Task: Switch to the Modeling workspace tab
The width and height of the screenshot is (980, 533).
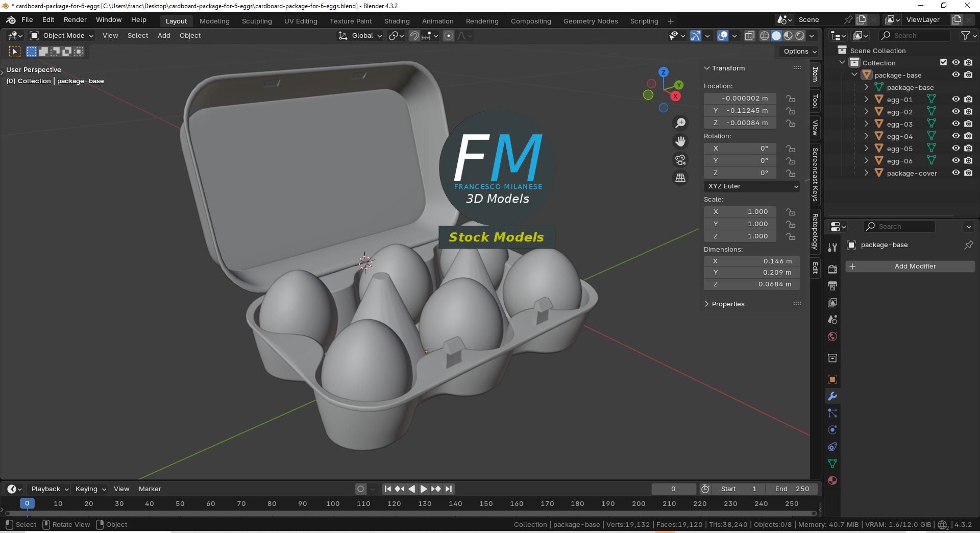Action: point(214,21)
